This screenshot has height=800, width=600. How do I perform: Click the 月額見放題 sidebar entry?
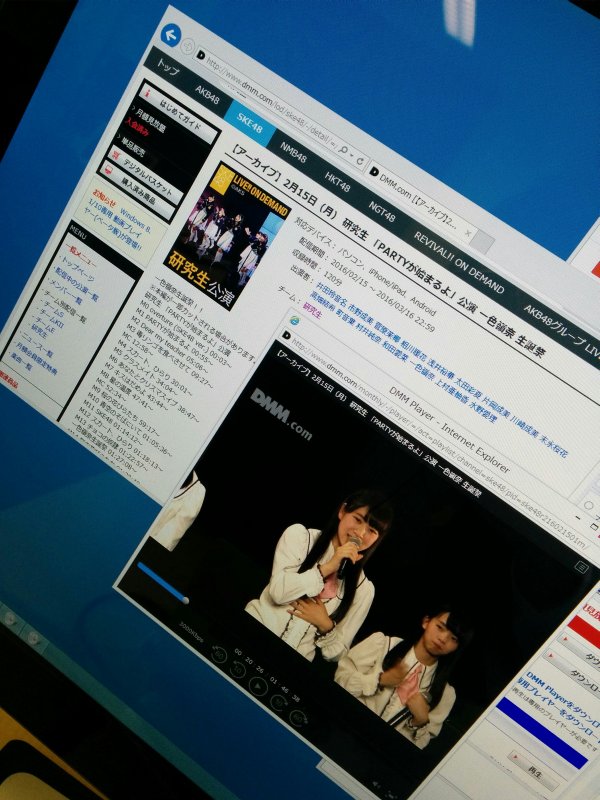pyautogui.click(x=149, y=119)
